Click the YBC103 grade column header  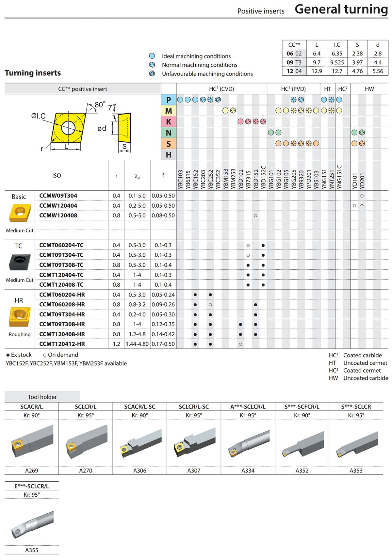point(180,179)
